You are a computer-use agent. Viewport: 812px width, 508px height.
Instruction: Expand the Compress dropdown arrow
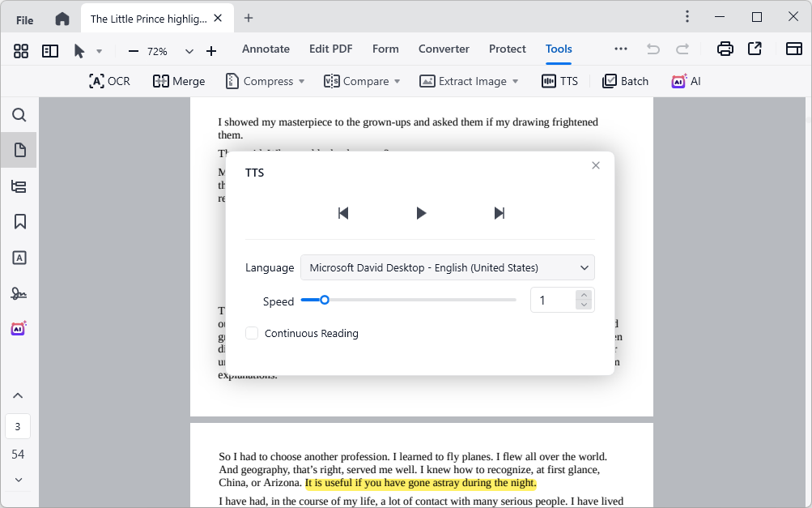[302, 81]
